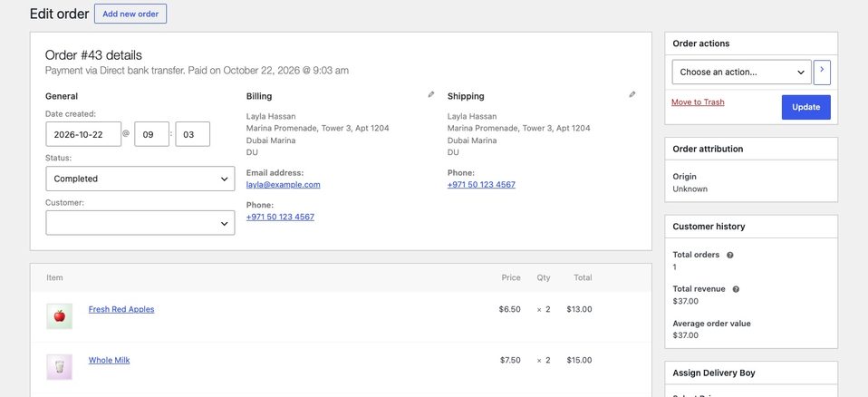Click Add new order button

(x=130, y=14)
